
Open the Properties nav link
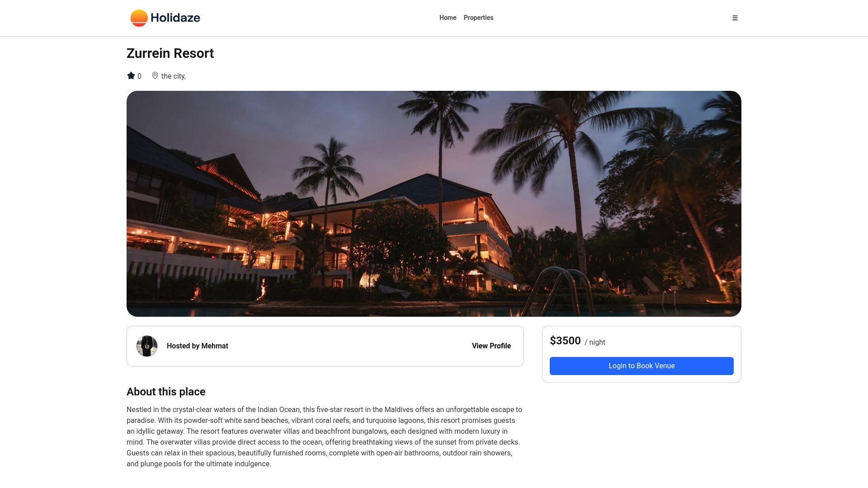(x=478, y=18)
